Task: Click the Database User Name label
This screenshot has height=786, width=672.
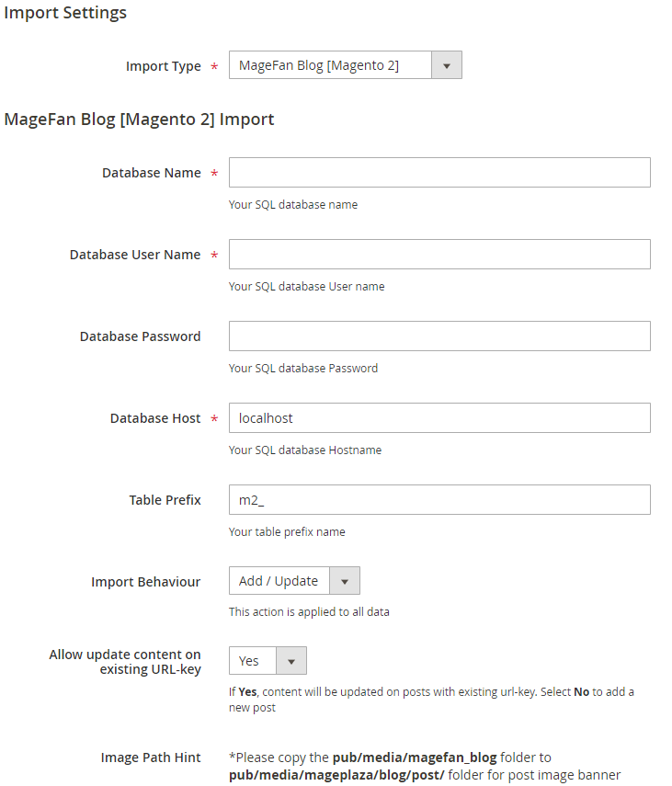Action: (135, 255)
